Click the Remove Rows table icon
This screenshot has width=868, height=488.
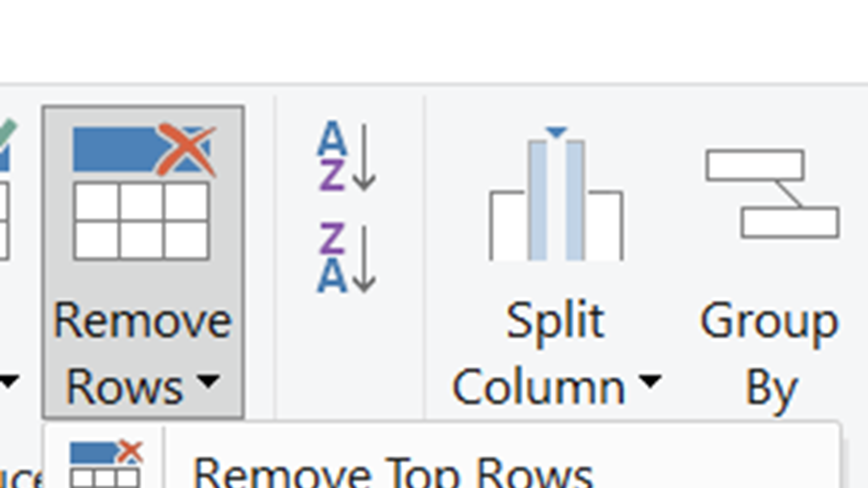tap(142, 193)
